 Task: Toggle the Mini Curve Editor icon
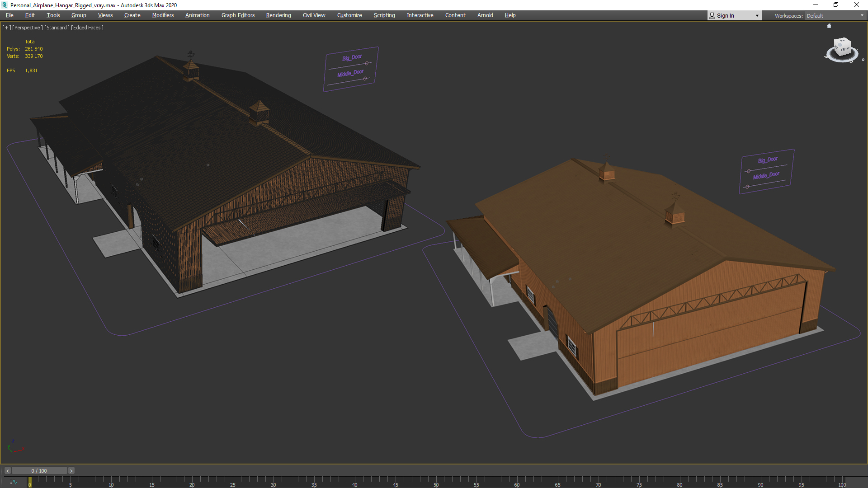tap(13, 482)
